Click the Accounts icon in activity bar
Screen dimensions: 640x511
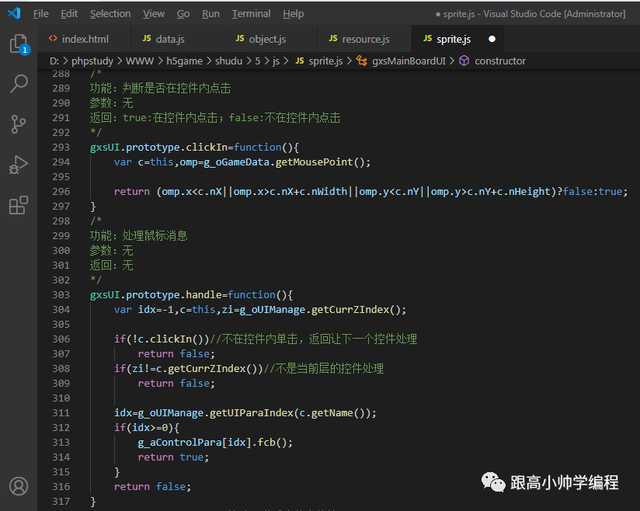coord(19,487)
